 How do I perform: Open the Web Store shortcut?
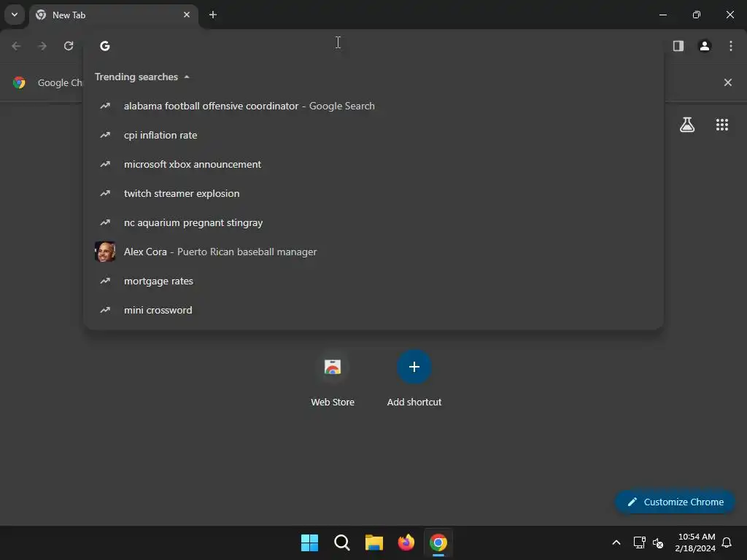(x=333, y=378)
